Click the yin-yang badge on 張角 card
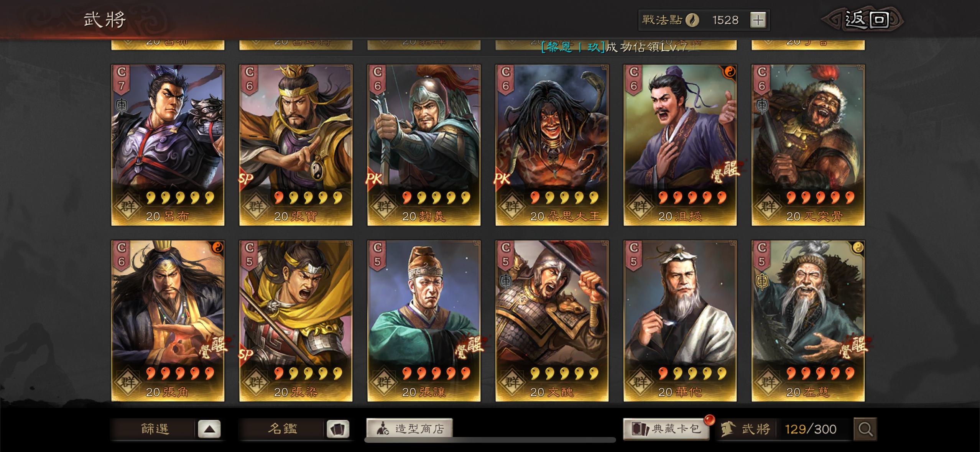 [217, 247]
